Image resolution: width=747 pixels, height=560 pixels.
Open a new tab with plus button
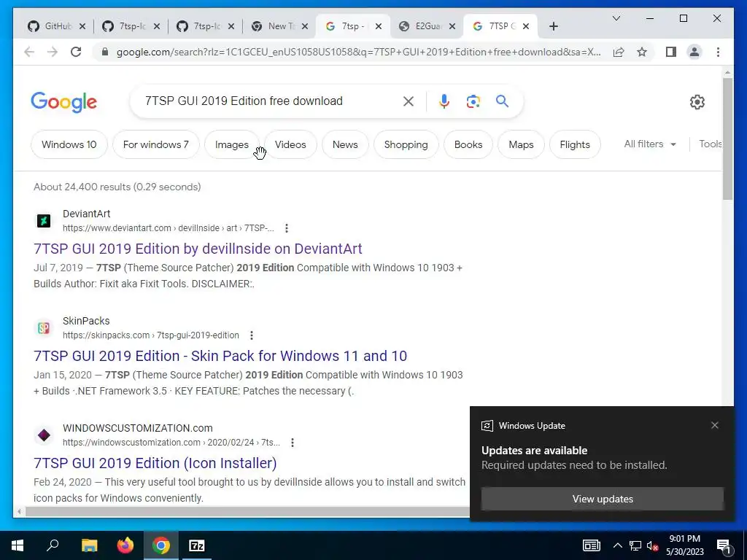pyautogui.click(x=553, y=26)
